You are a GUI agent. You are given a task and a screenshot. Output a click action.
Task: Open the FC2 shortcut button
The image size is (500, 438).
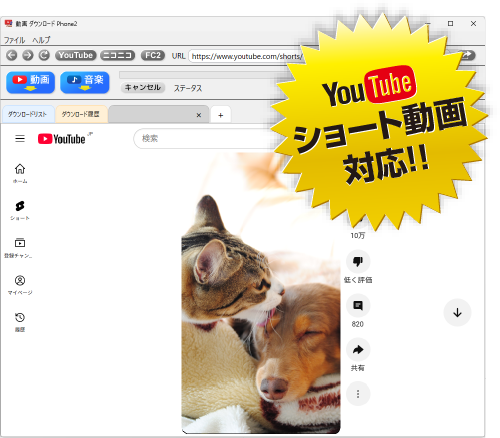tap(153, 55)
